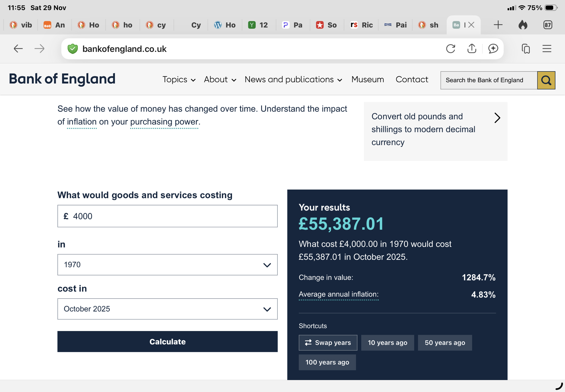Add a new tab with plus icon
The image size is (565, 392).
click(x=498, y=25)
